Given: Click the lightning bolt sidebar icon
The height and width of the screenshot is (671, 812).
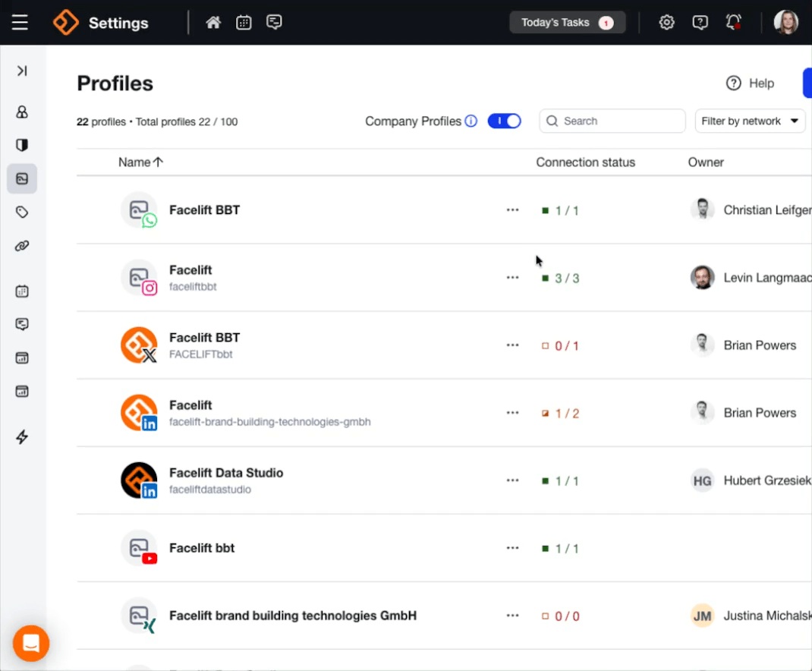Looking at the screenshot, I should point(22,437).
